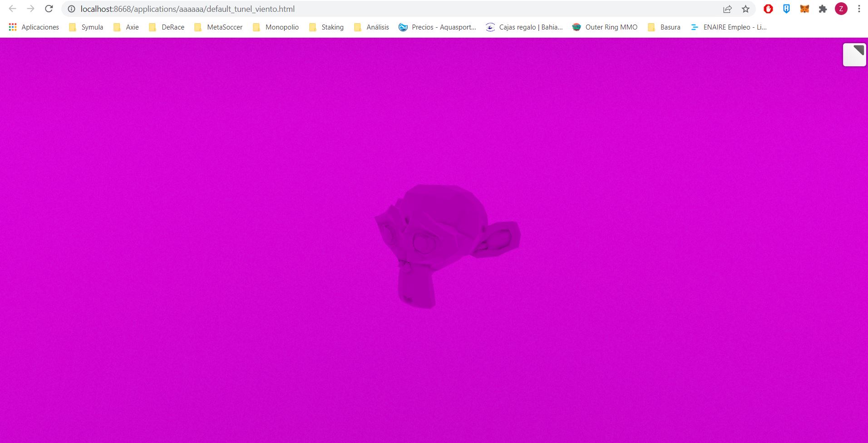
Task: Open the Outer Ring MMO bookmark
Action: pyautogui.click(x=605, y=27)
